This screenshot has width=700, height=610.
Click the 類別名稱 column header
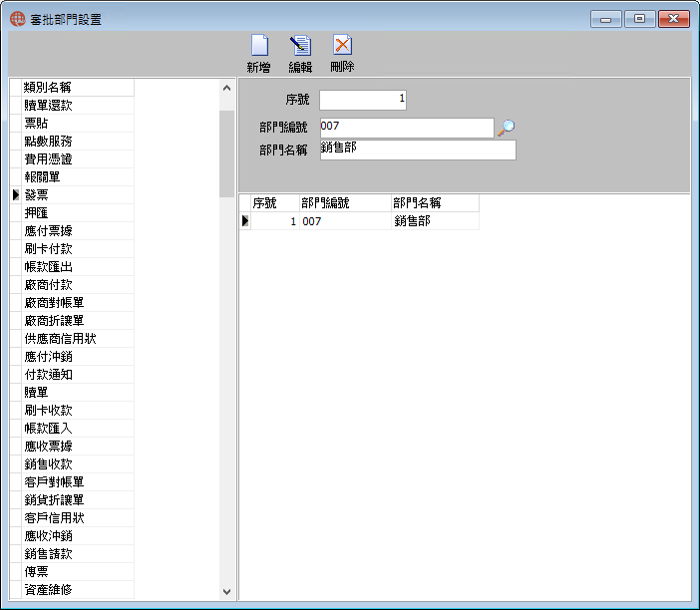78,88
